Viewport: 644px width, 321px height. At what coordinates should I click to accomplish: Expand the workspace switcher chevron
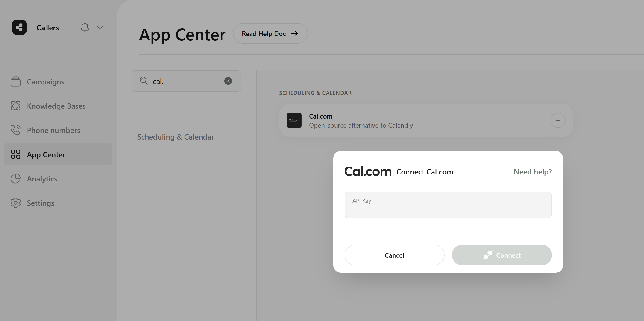pos(100,28)
